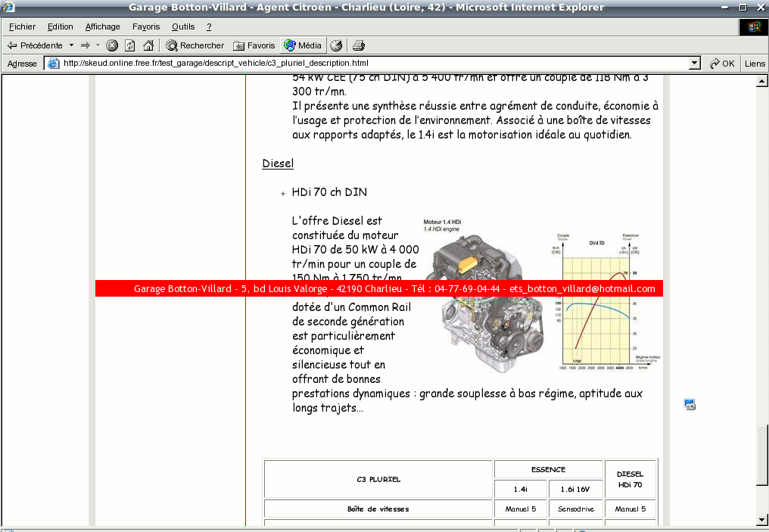Click the Forward arrow icon
Viewport: 769px width, 532px height.
coord(86,45)
